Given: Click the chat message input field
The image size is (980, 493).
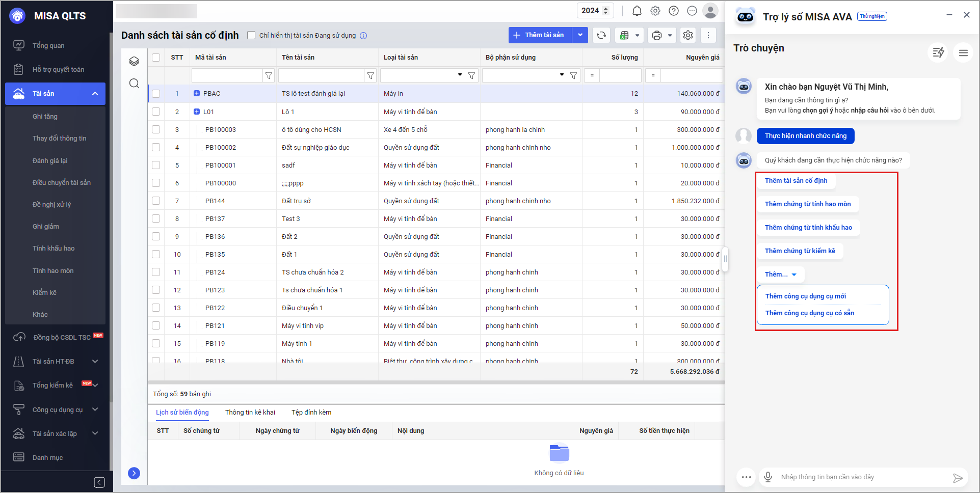Looking at the screenshot, I should 861,477.
